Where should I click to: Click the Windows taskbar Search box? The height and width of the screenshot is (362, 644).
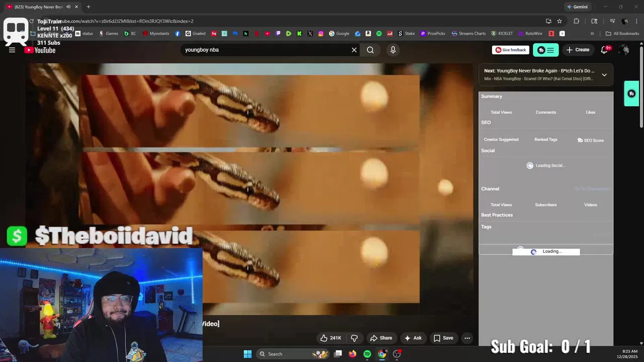pos(292,354)
